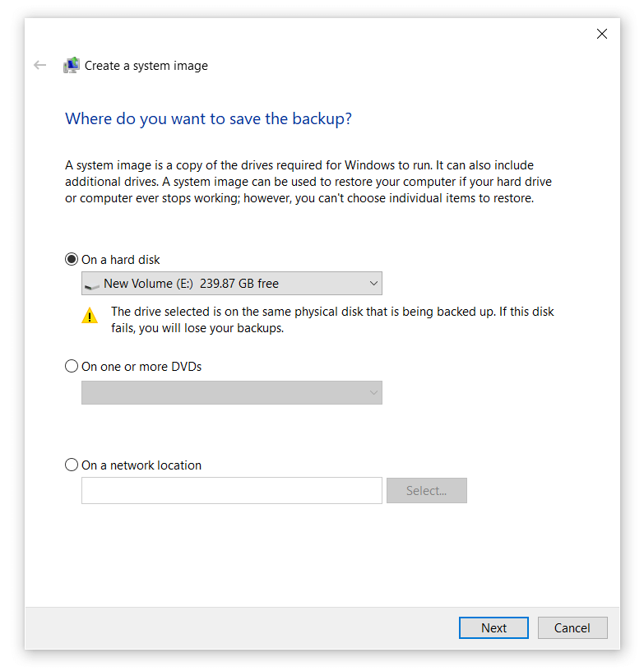This screenshot has height=671, width=644.
Task: Click the same physical disk warning message
Action: pos(332,320)
